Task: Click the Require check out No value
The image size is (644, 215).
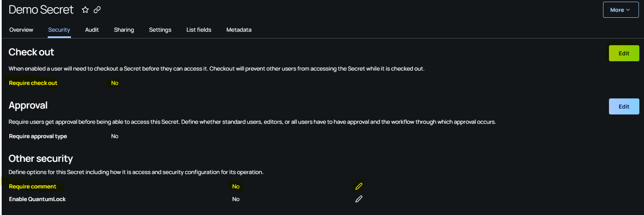Action: tap(114, 83)
